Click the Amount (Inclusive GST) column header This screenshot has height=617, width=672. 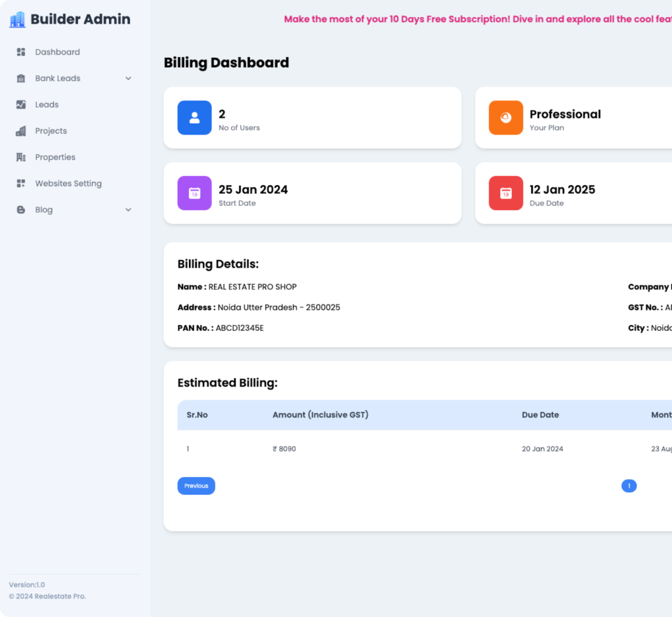pyautogui.click(x=320, y=415)
